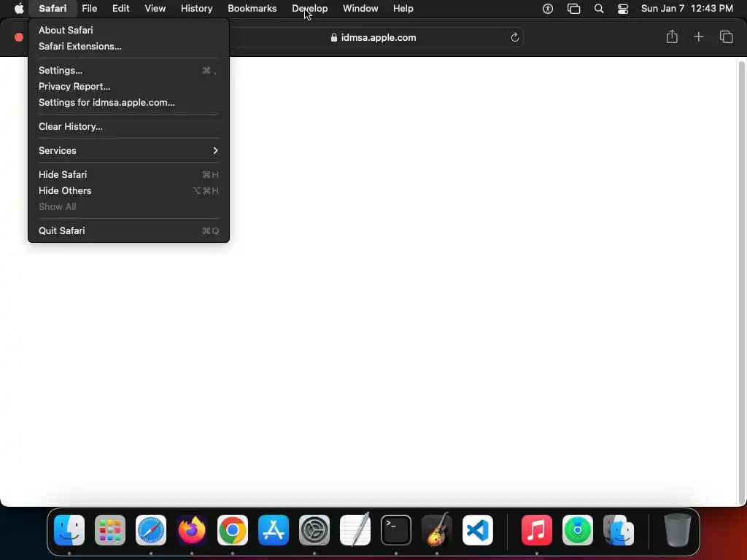The image size is (747, 560).
Task: Open GarageBand from the Dock
Action: pyautogui.click(x=437, y=530)
